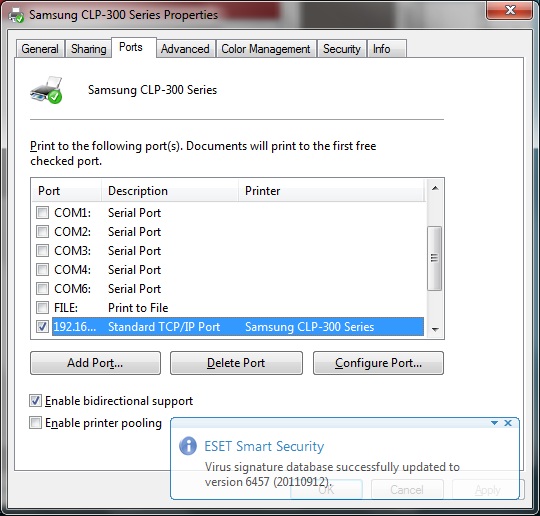Uncheck the 192.16... TCP/IP port checkbox

(x=42, y=326)
